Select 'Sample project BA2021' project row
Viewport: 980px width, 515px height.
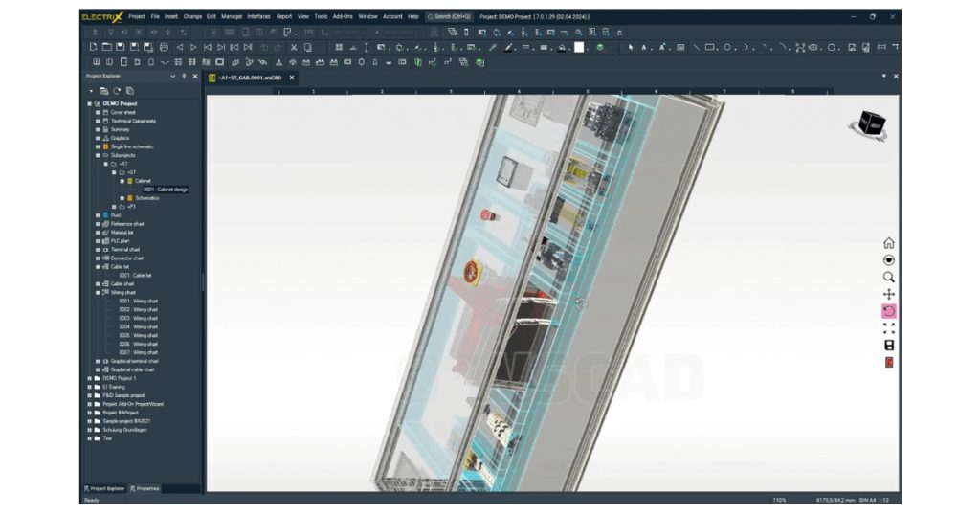coord(126,421)
